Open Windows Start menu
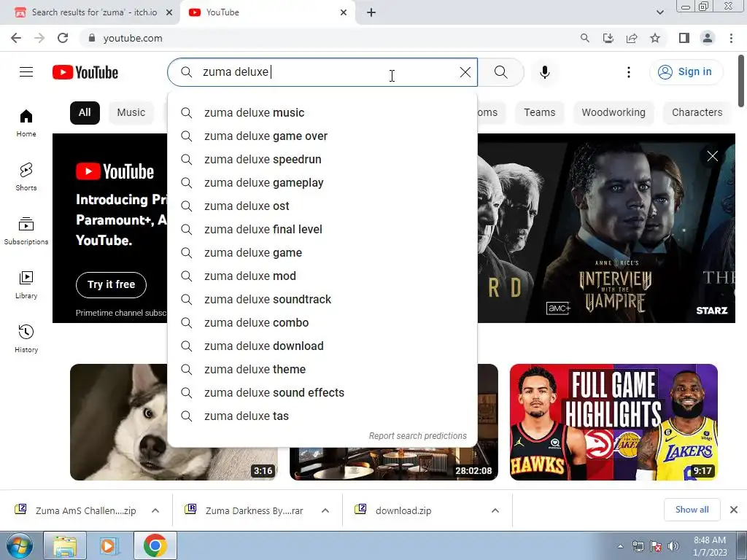The image size is (747, 560). [20, 546]
